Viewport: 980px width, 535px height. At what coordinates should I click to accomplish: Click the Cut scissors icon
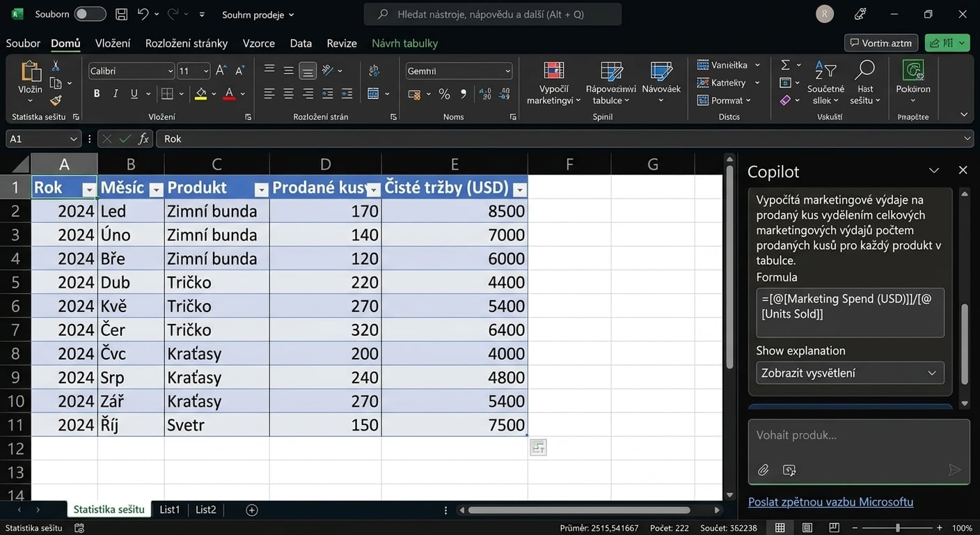pyautogui.click(x=56, y=66)
